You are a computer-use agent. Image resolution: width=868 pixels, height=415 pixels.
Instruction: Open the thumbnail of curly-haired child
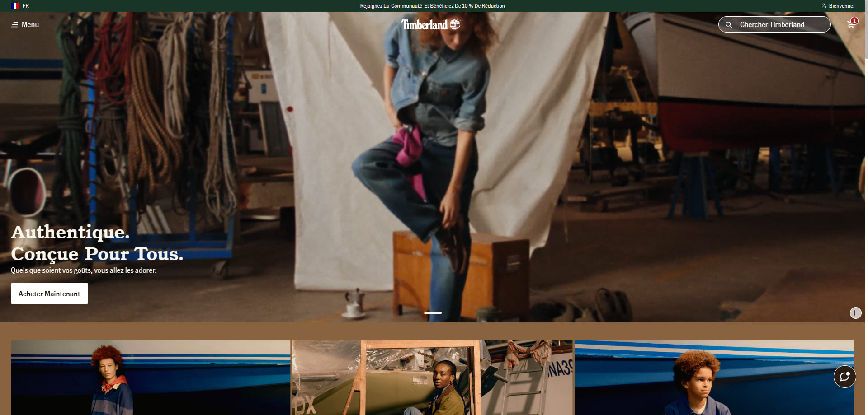click(714, 378)
